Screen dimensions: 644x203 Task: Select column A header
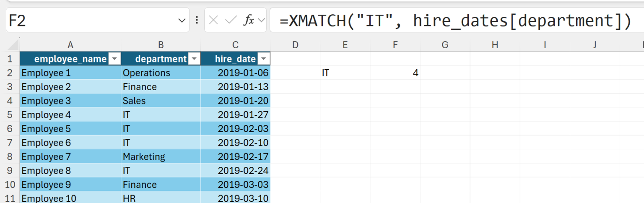(70, 45)
